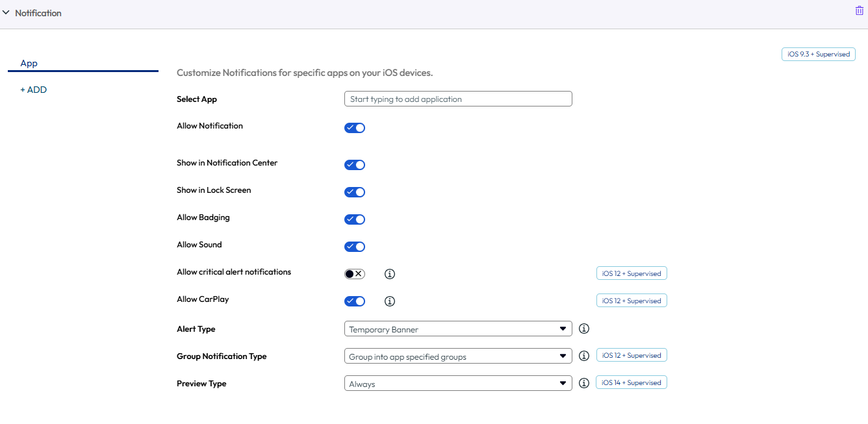Disable the Allow CarPlay switch
The height and width of the screenshot is (424, 868).
(x=355, y=301)
